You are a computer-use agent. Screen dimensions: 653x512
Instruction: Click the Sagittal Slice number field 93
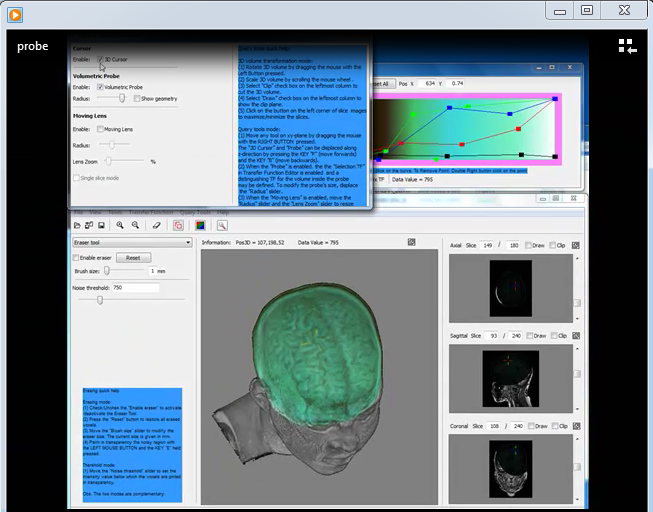tap(493, 335)
